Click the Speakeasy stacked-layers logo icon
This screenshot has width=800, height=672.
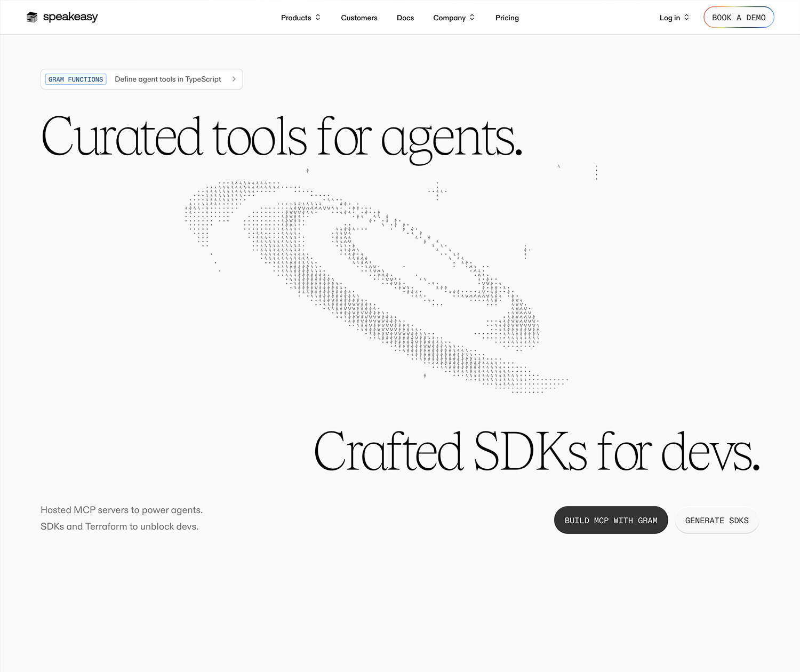[x=32, y=17]
